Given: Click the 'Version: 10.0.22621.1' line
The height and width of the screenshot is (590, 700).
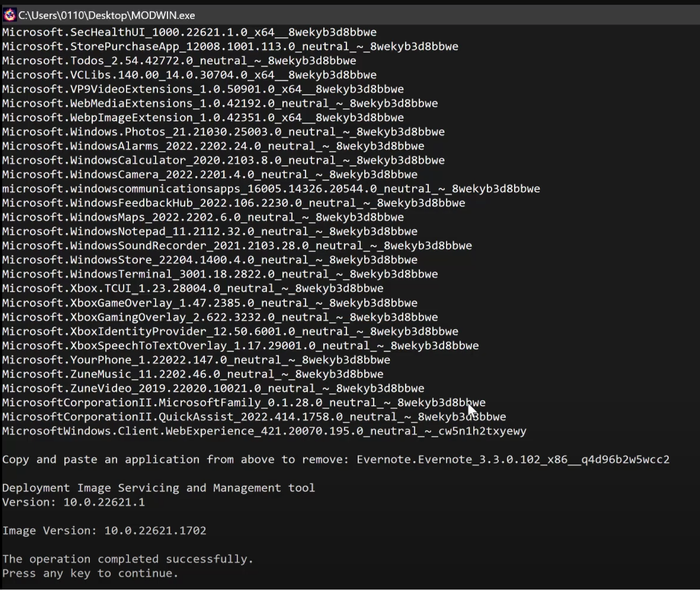Looking at the screenshot, I should click(73, 502).
